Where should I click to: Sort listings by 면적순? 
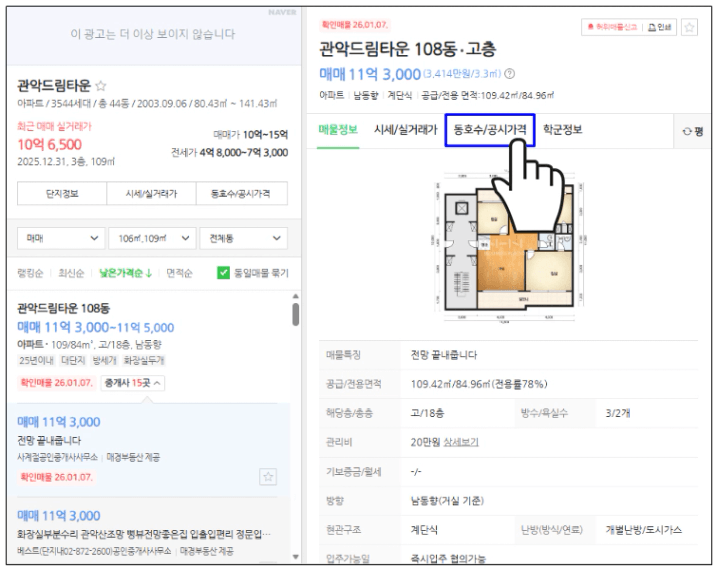click(179, 273)
